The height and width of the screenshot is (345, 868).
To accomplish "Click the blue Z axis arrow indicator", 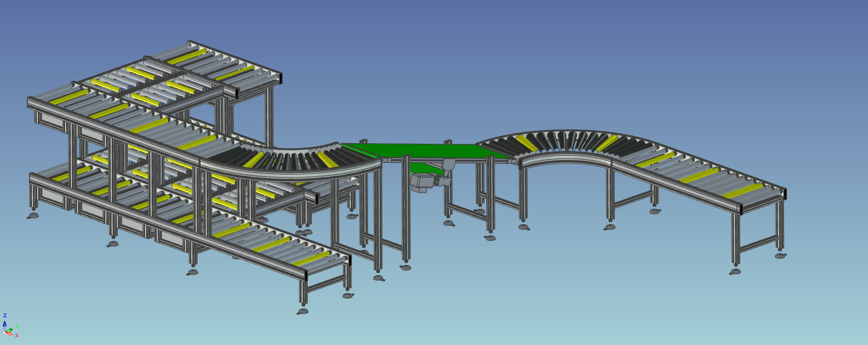I will click(x=5, y=324).
